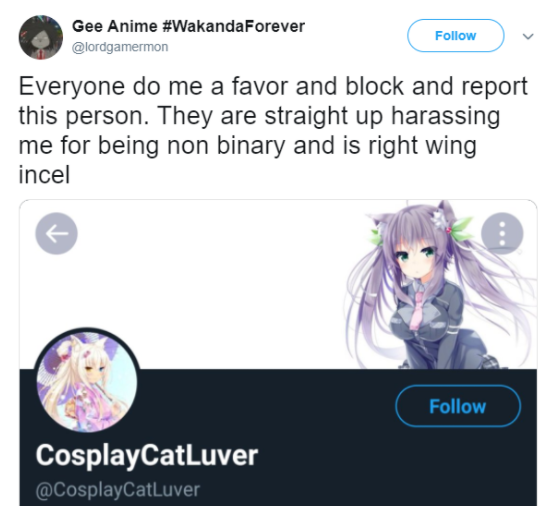Click the bold CosplayCatLuver display name
Viewport: 552px width, 506px height.
(147, 455)
